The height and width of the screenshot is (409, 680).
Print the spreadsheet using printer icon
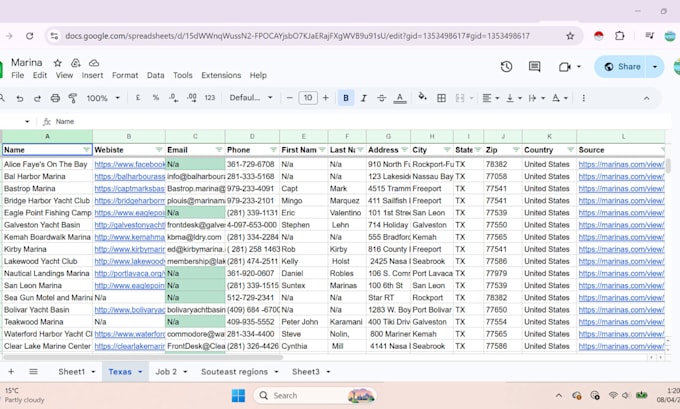click(x=55, y=98)
